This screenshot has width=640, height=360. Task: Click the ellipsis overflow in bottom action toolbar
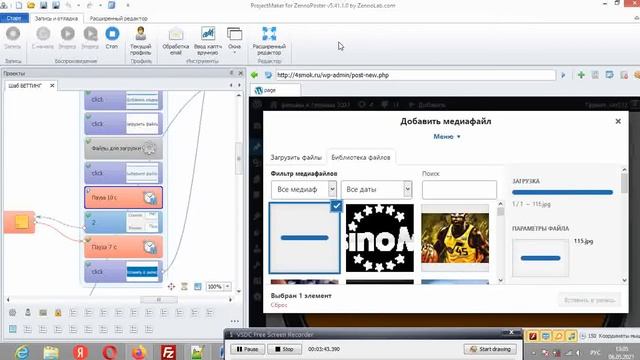point(234,321)
